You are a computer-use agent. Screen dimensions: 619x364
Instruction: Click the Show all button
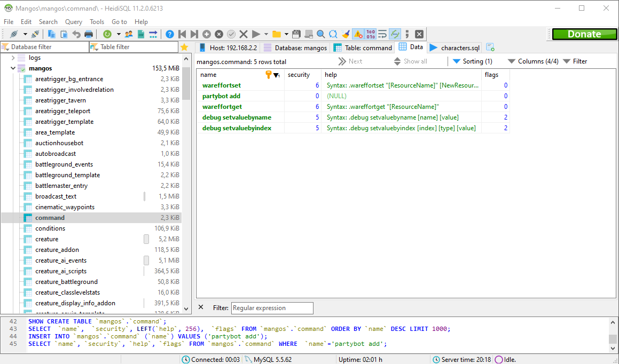click(x=411, y=61)
